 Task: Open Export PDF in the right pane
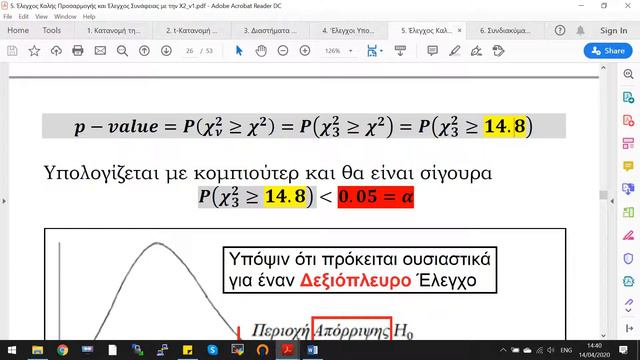tap(628, 98)
